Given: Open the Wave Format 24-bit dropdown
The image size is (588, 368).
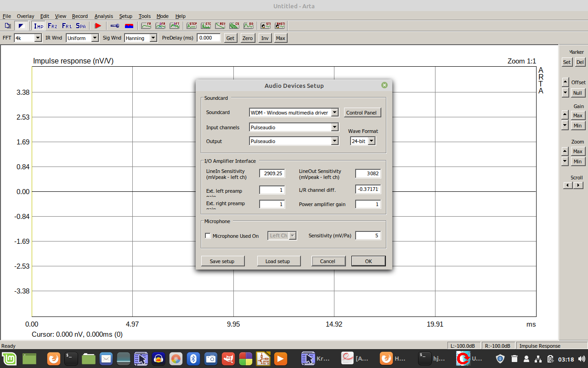Looking at the screenshot, I should coord(371,141).
